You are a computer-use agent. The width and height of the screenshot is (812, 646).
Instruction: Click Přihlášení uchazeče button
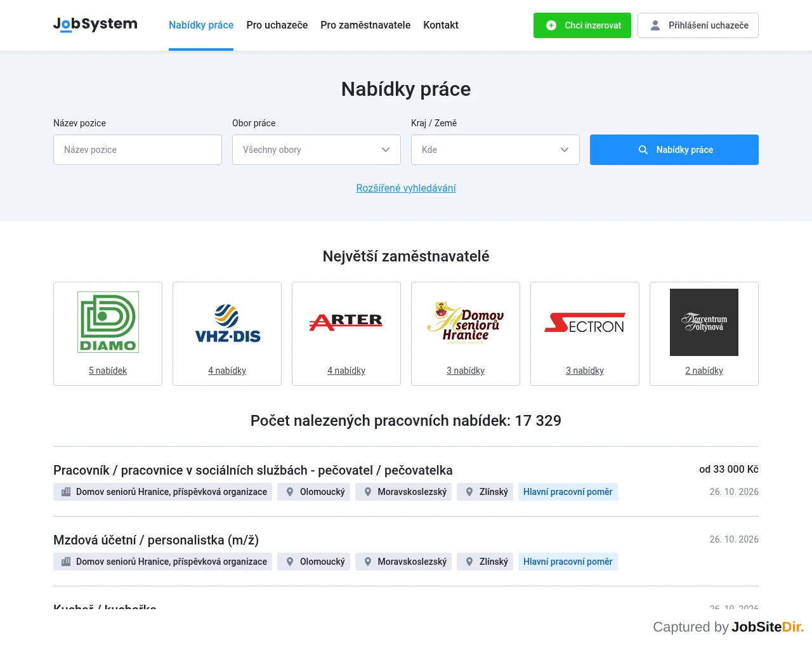click(x=698, y=25)
